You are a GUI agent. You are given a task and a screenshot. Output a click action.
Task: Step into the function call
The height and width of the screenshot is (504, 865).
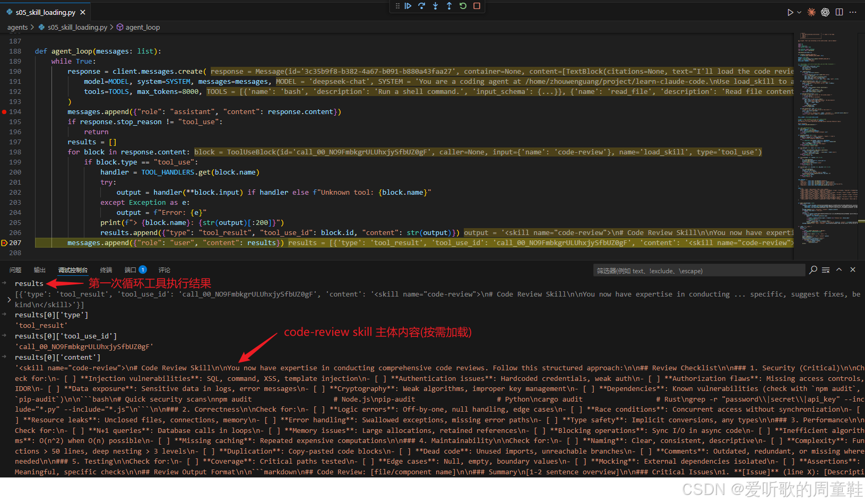pyautogui.click(x=436, y=6)
